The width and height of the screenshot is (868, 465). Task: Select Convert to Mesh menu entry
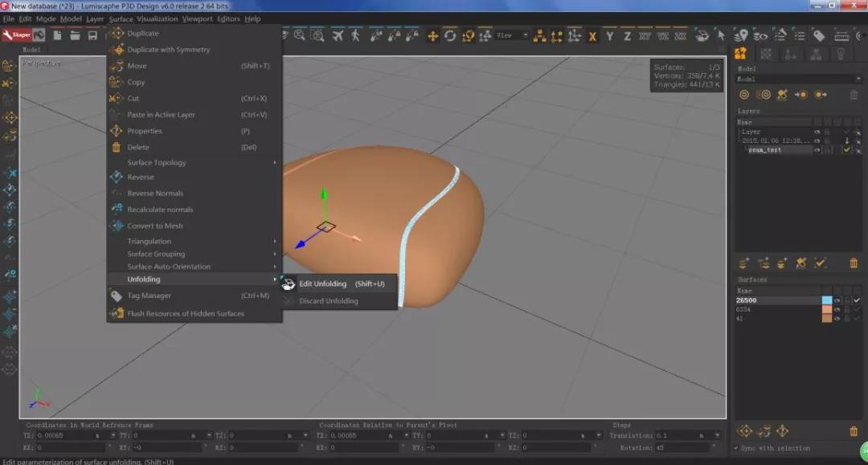click(154, 226)
